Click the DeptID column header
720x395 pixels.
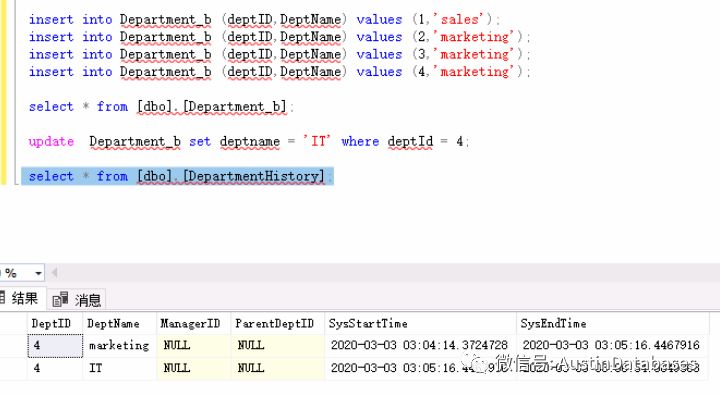[x=55, y=324]
